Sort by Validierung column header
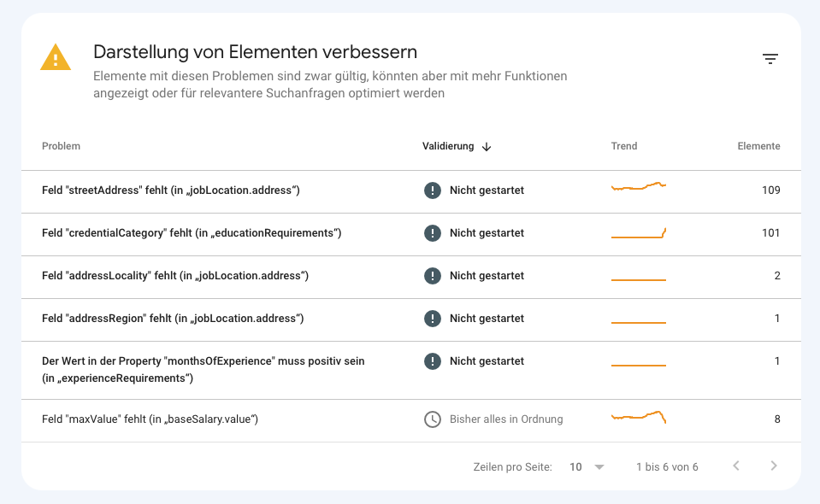Image resolution: width=820 pixels, height=504 pixels. click(x=448, y=146)
